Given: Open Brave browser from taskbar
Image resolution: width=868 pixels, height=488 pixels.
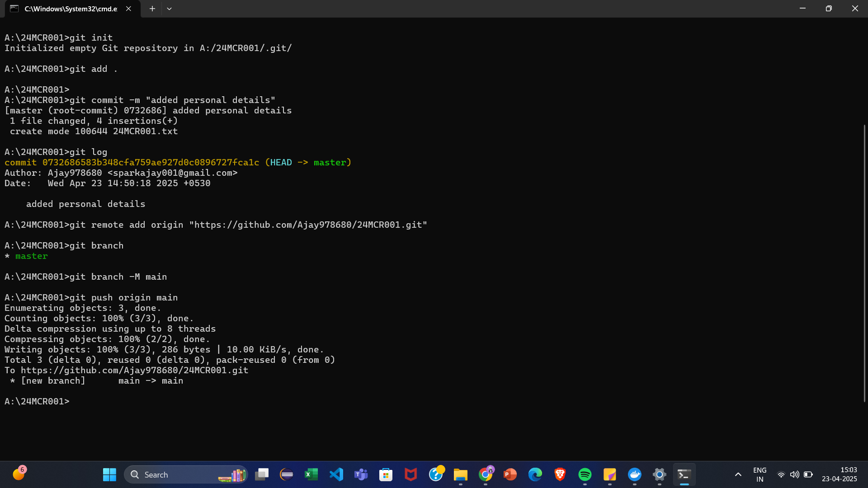Looking at the screenshot, I should pyautogui.click(x=560, y=474).
